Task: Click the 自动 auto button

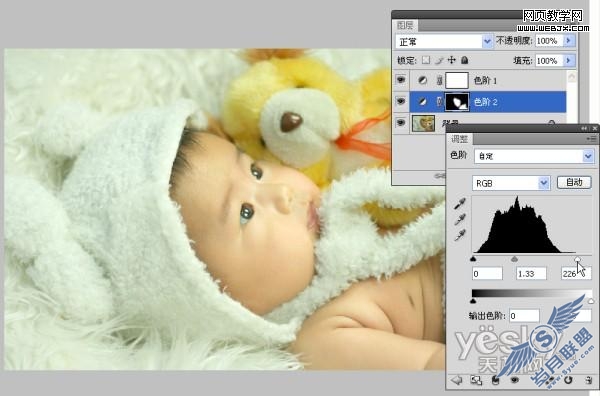Action: (x=574, y=183)
